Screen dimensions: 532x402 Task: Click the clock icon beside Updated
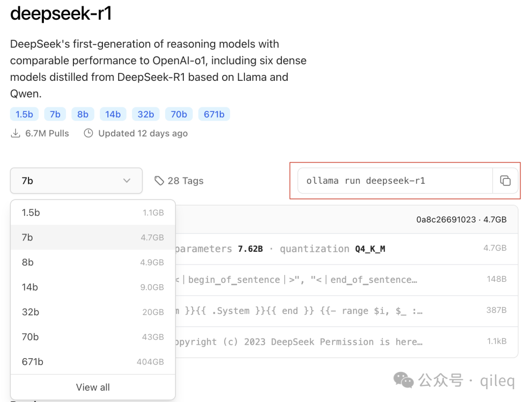pyautogui.click(x=88, y=134)
